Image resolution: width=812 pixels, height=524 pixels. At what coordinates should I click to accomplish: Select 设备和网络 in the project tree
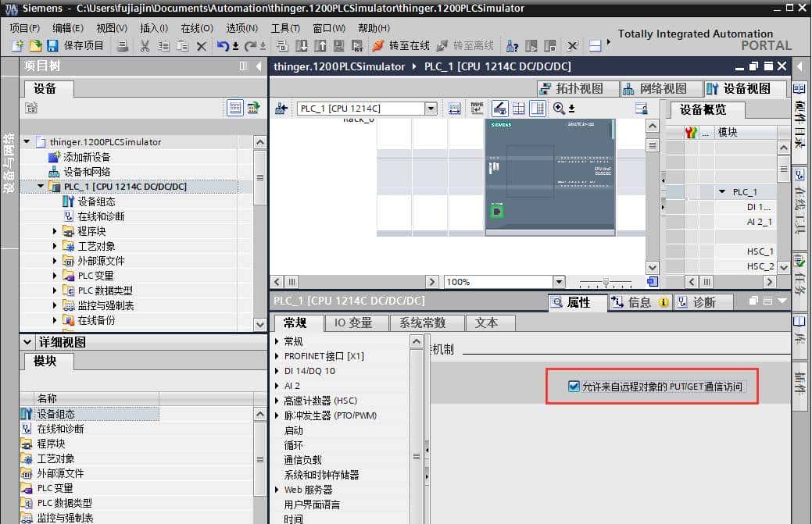coord(87,172)
